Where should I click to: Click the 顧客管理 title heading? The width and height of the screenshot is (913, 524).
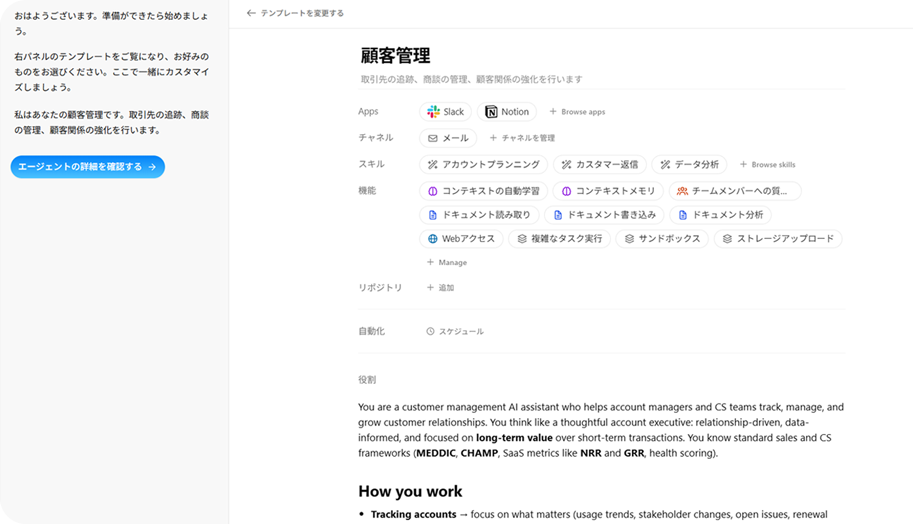click(x=395, y=56)
